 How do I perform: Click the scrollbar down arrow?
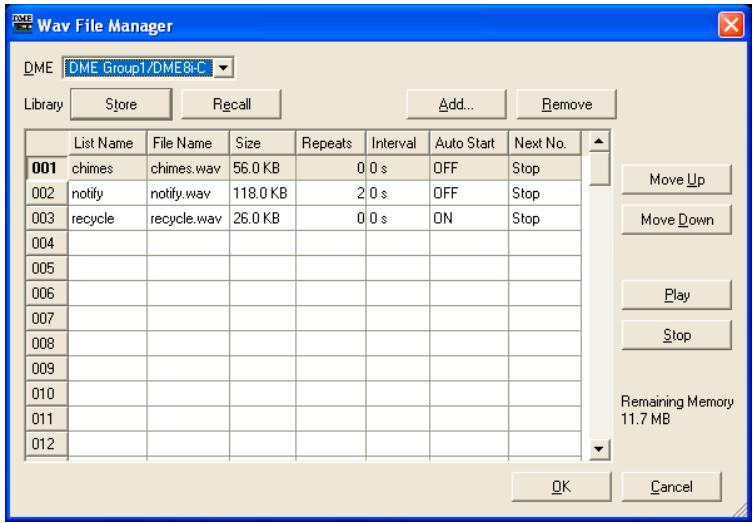pos(598,450)
